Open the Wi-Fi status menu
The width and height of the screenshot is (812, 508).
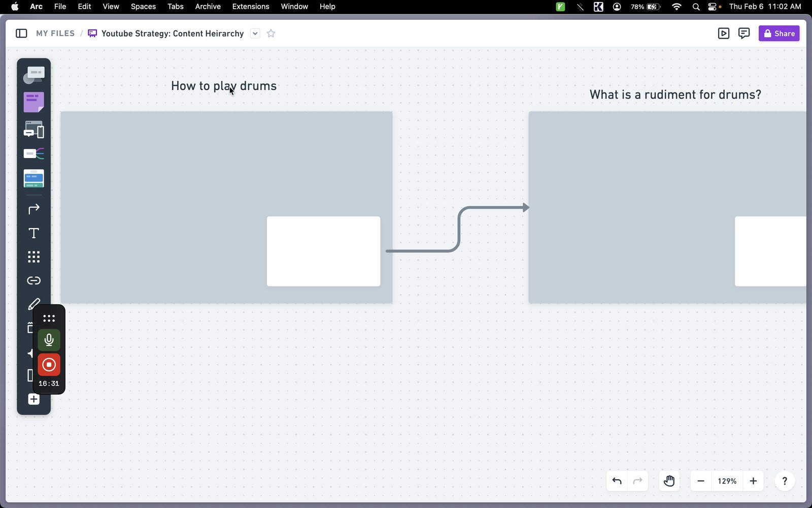(676, 7)
